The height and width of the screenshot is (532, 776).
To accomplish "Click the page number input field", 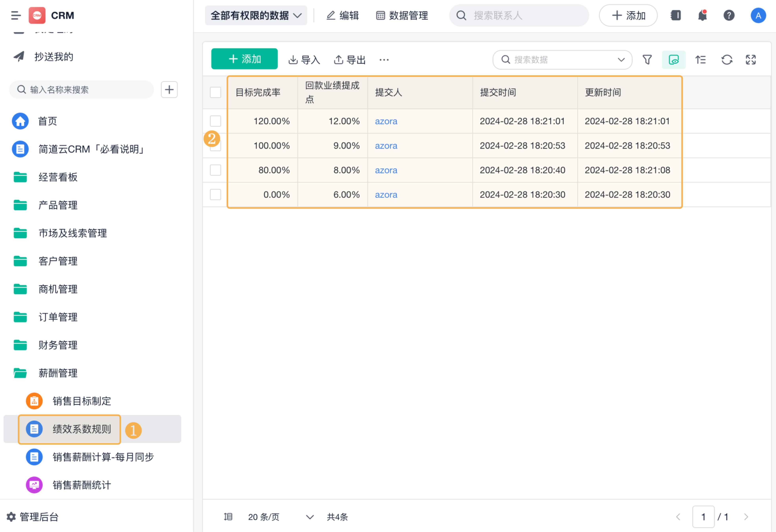I will (x=703, y=517).
